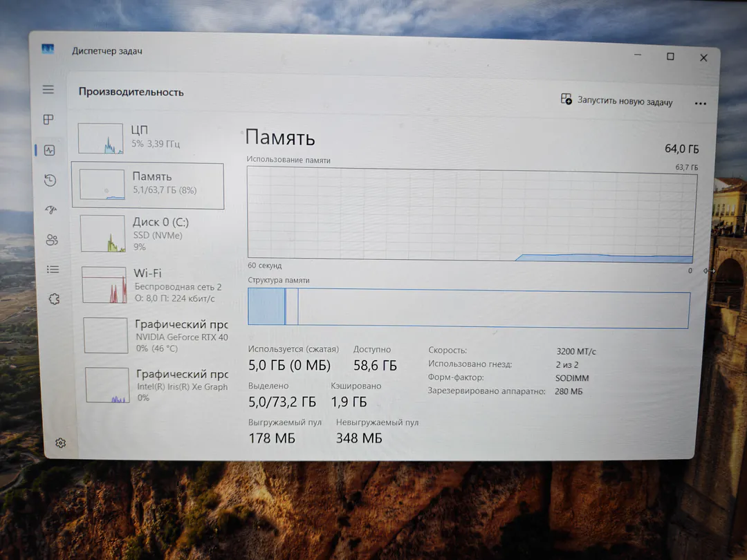This screenshot has height=560, width=747.
Task: Click the "1,9 ГБ" cached value
Action: 349,402
